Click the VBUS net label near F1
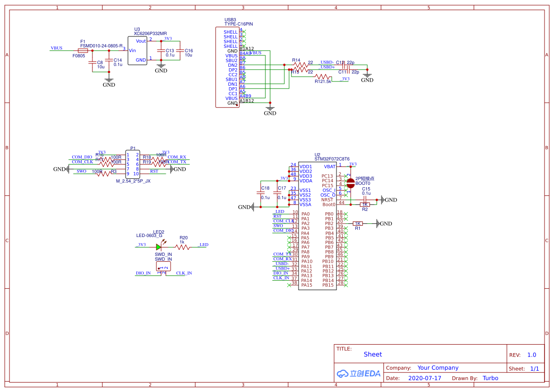 (56, 48)
